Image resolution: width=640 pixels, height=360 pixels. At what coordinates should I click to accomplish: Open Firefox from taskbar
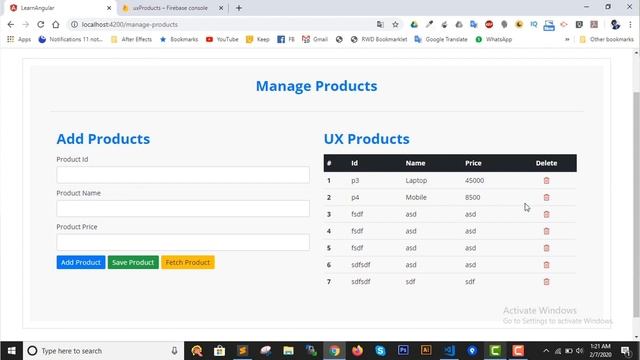pos(357,351)
